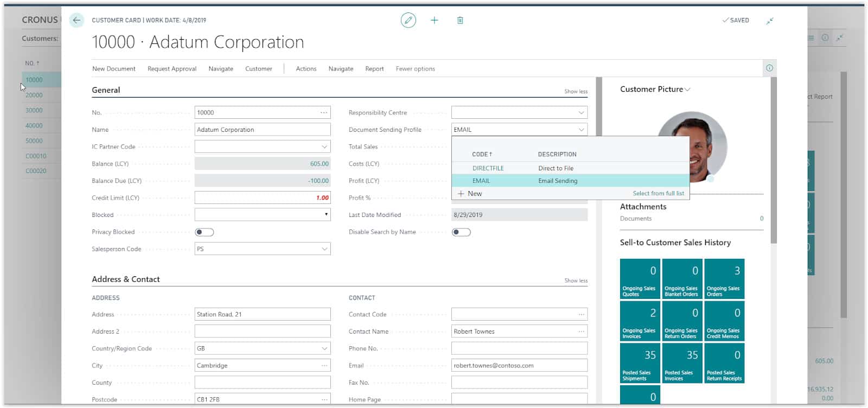Click the Email input field

519,366
